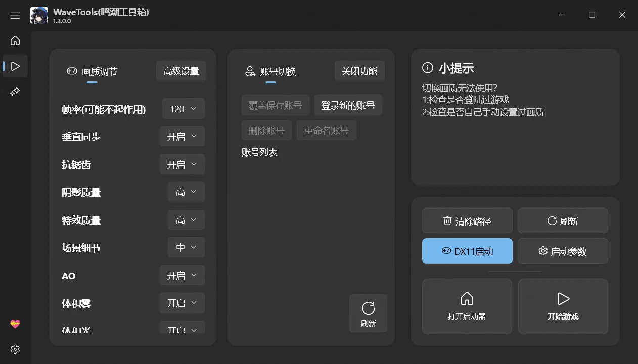Screen dimensions: 638x364
Task: Open the 场景细节 dropdown
Action: pos(186,247)
